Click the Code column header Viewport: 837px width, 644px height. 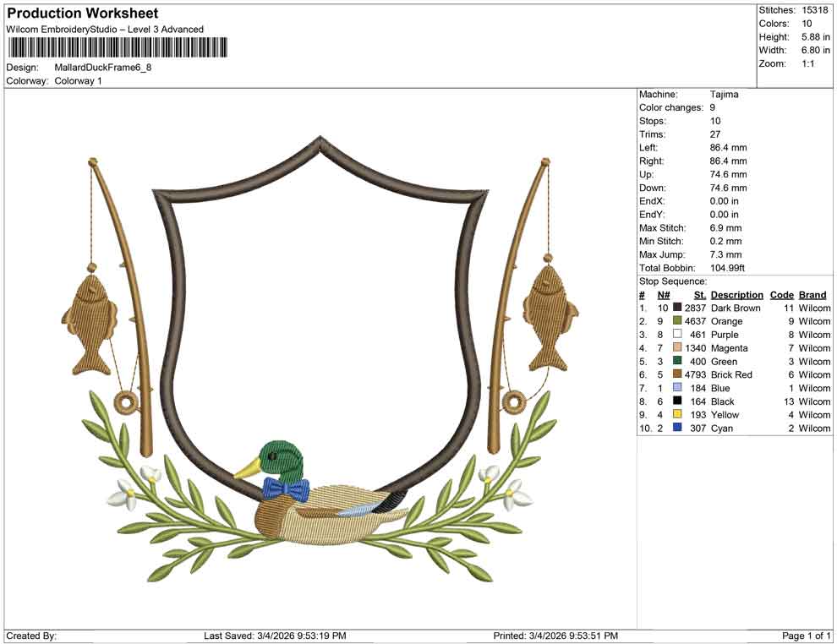pyautogui.click(x=782, y=294)
